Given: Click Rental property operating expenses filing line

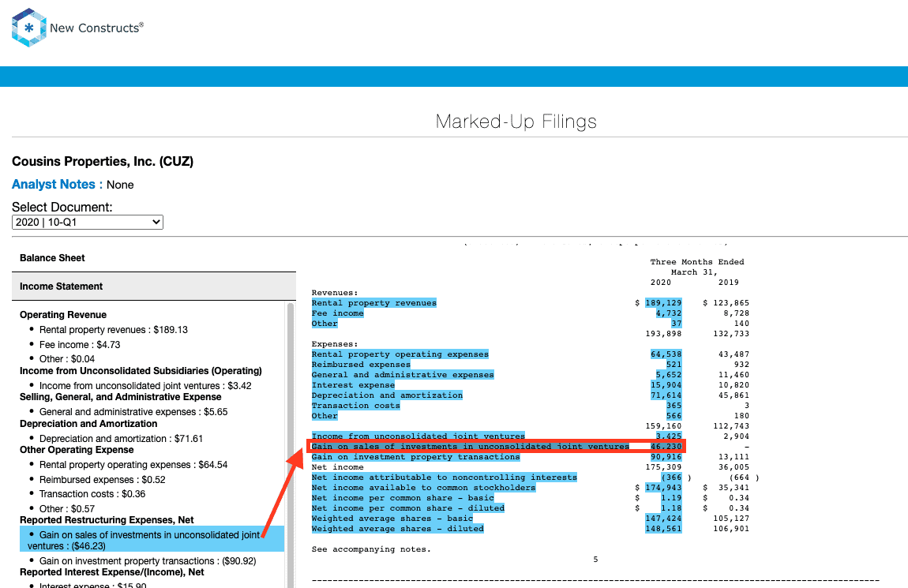Looking at the screenshot, I should 400,354.
